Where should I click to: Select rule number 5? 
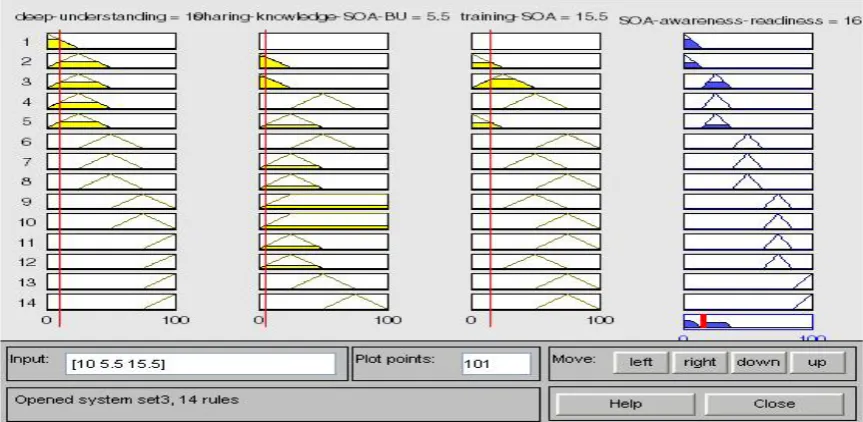click(x=26, y=122)
